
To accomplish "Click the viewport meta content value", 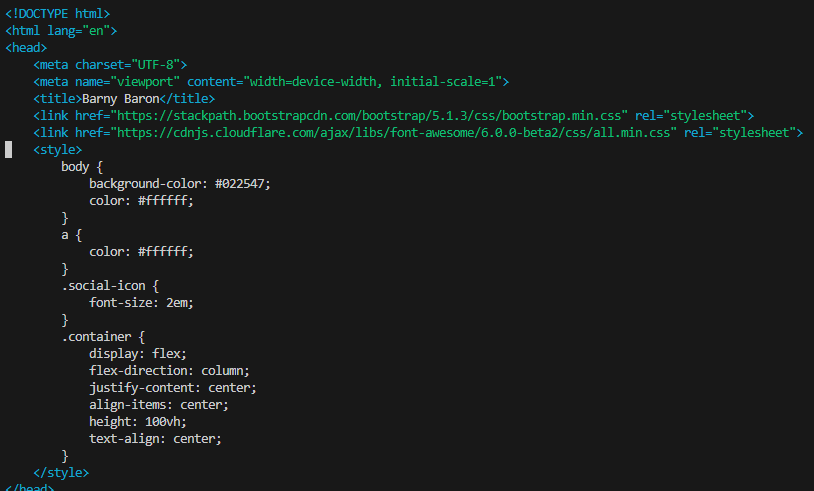I will click(373, 81).
